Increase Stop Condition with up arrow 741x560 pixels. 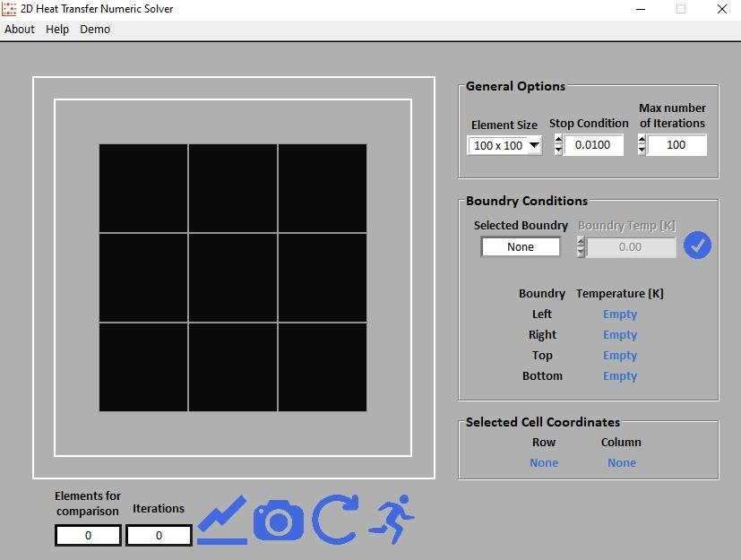558,140
